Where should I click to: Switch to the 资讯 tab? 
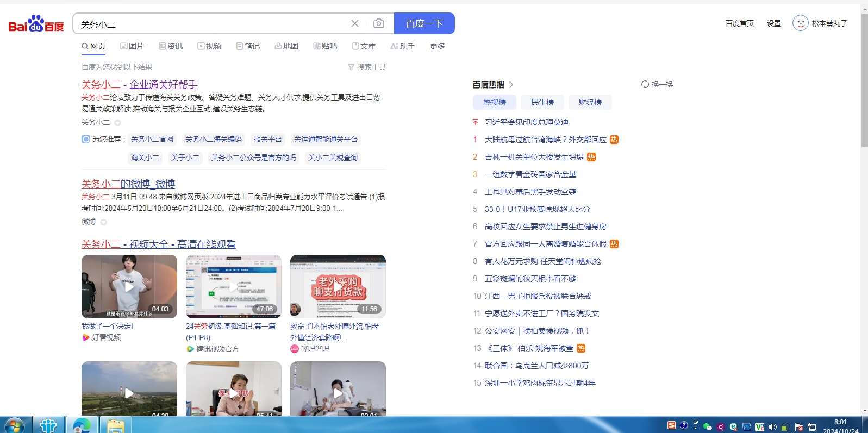171,46
